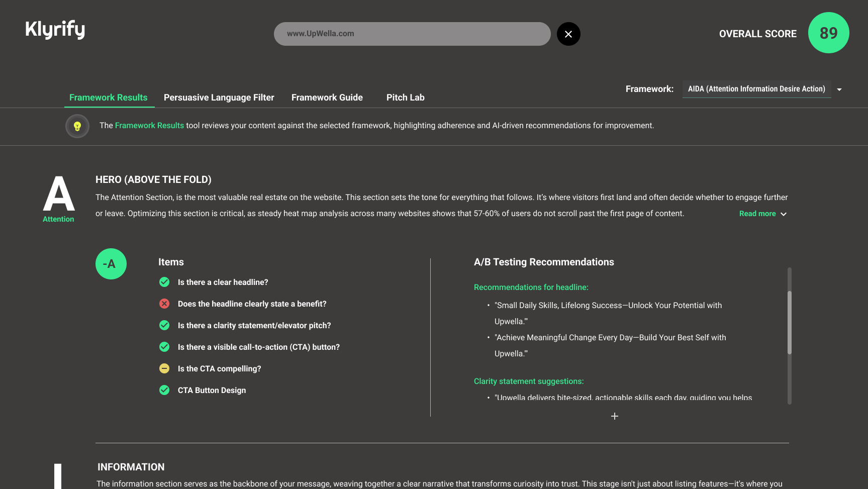Expand Read more in Hero section
The width and height of the screenshot is (868, 489).
757,214
